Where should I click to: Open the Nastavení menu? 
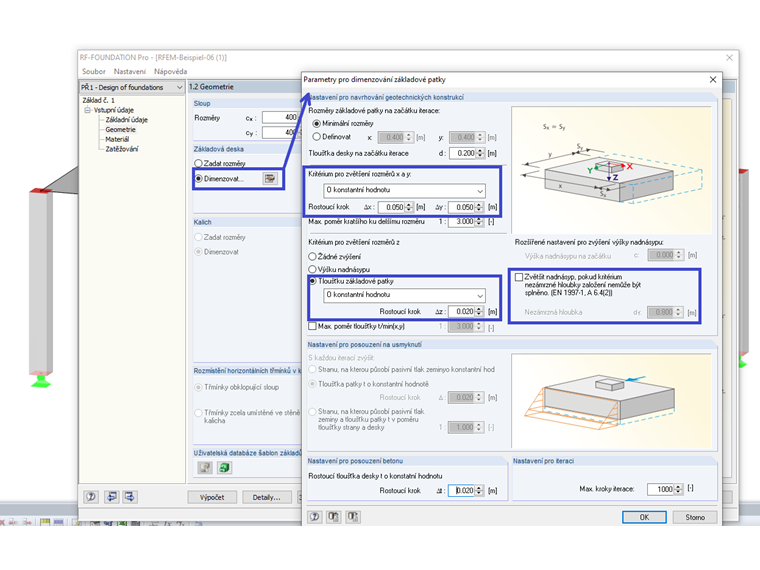[x=129, y=71]
